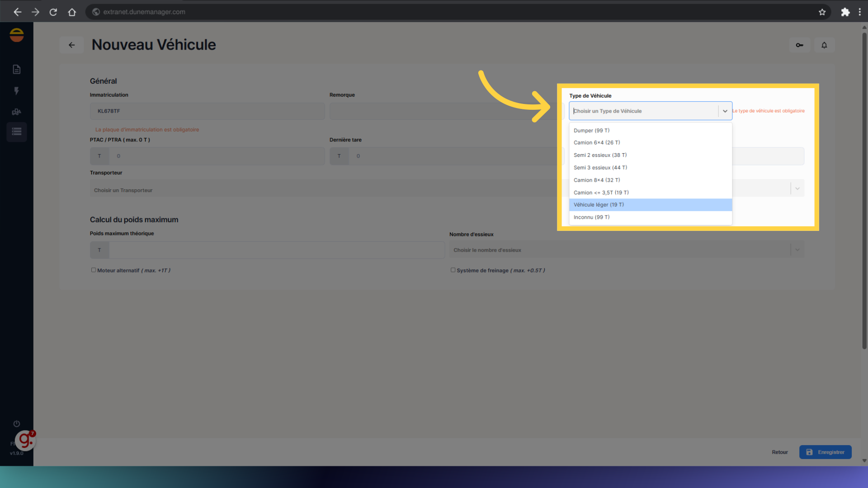Enable the Moteur alternatif checkbox

click(94, 270)
